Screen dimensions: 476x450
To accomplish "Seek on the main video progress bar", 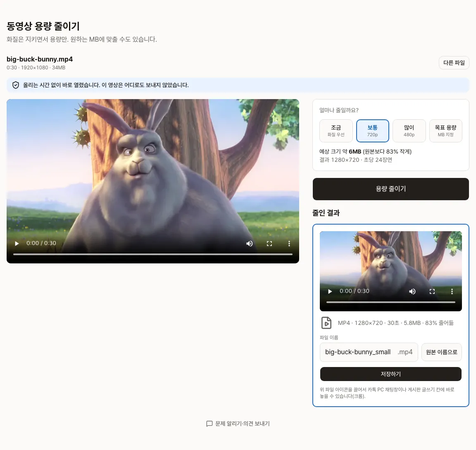I will 153,254.
